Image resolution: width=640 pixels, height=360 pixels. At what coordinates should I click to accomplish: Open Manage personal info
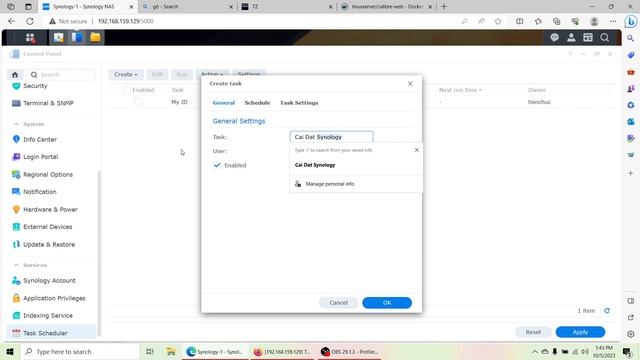tap(329, 184)
